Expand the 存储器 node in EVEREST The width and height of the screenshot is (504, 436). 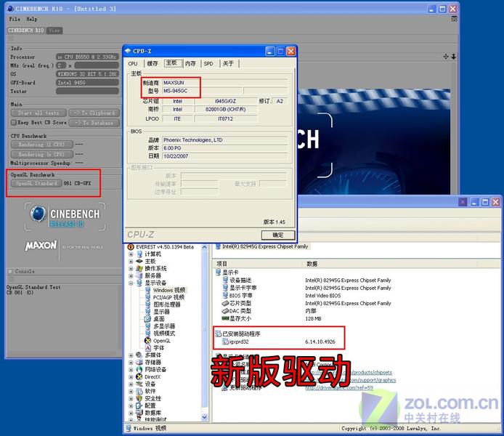pyautogui.click(x=131, y=363)
